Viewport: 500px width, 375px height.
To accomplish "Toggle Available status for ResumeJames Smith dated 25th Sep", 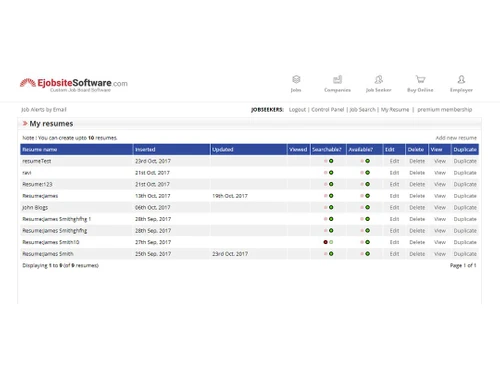I will pos(365,254).
